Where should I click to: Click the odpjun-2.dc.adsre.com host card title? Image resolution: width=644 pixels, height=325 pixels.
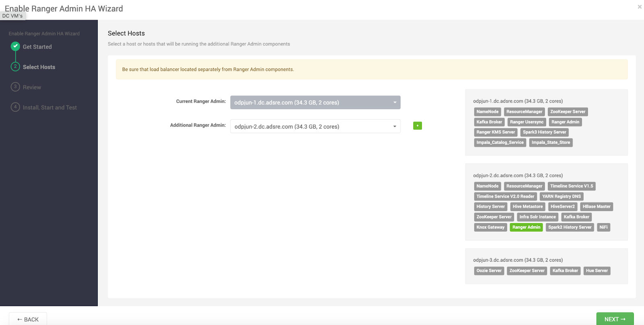coord(518,176)
